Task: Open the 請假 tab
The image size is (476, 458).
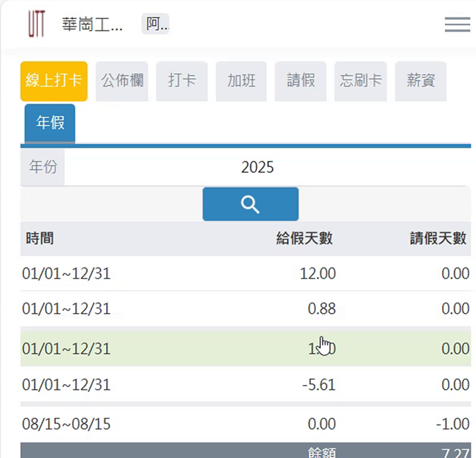Action: (x=300, y=81)
